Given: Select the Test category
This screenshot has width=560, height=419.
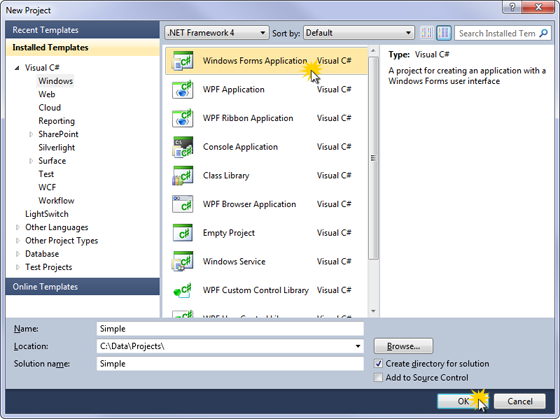Looking at the screenshot, I should pos(46,174).
